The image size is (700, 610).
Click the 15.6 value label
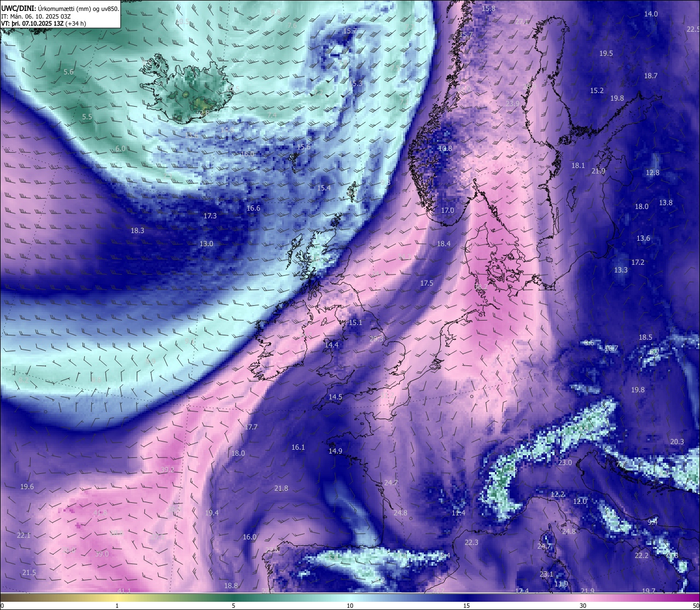point(304,147)
